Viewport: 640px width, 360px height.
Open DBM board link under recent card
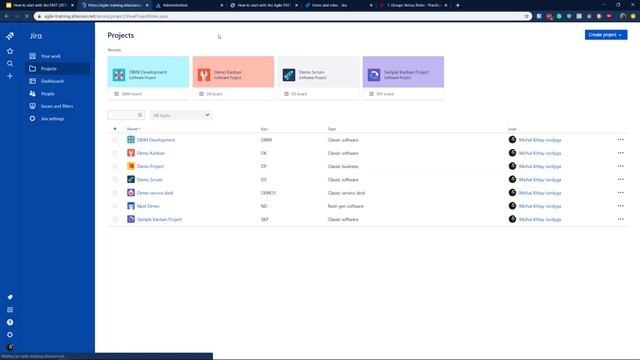[x=131, y=94]
